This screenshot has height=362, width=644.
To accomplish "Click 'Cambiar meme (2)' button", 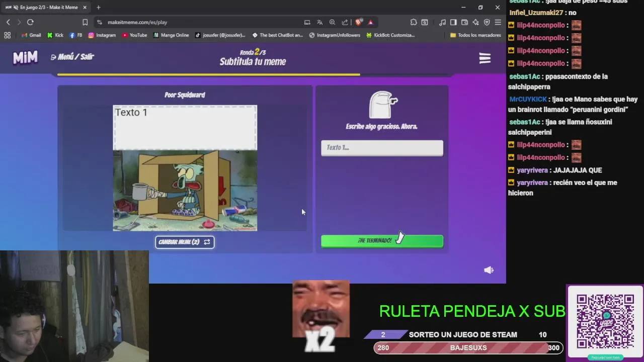I will pos(185,242).
